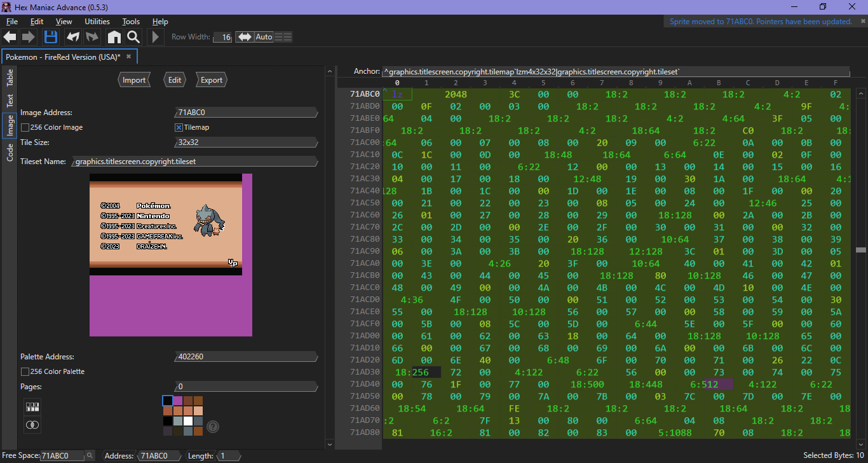Viewport: 868px width, 463px height.
Task: Click the back navigation arrow
Action: tap(10, 37)
